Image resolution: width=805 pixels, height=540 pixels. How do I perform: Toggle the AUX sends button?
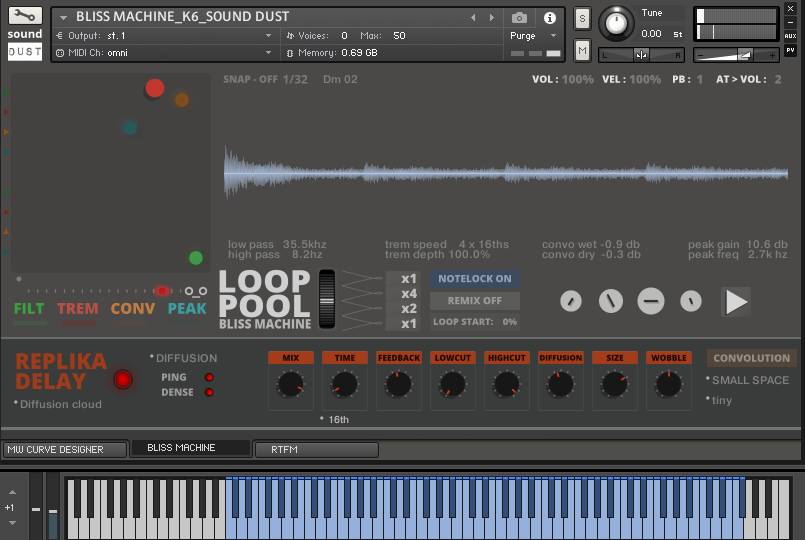pos(790,36)
